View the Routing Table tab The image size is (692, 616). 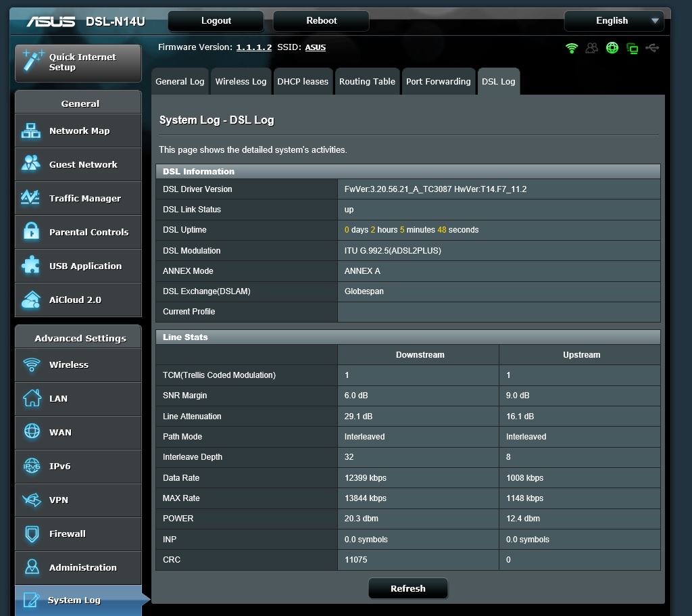click(x=367, y=82)
